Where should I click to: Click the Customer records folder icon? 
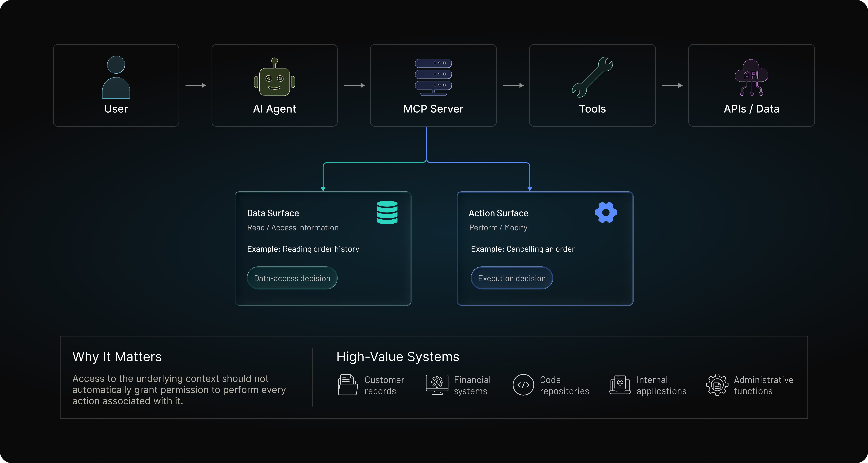(348, 385)
